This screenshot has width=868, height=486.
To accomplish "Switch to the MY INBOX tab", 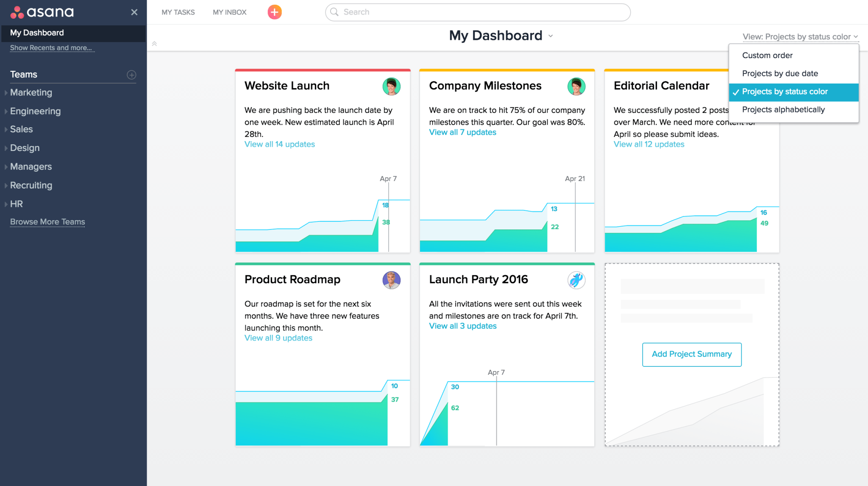I will tap(229, 12).
